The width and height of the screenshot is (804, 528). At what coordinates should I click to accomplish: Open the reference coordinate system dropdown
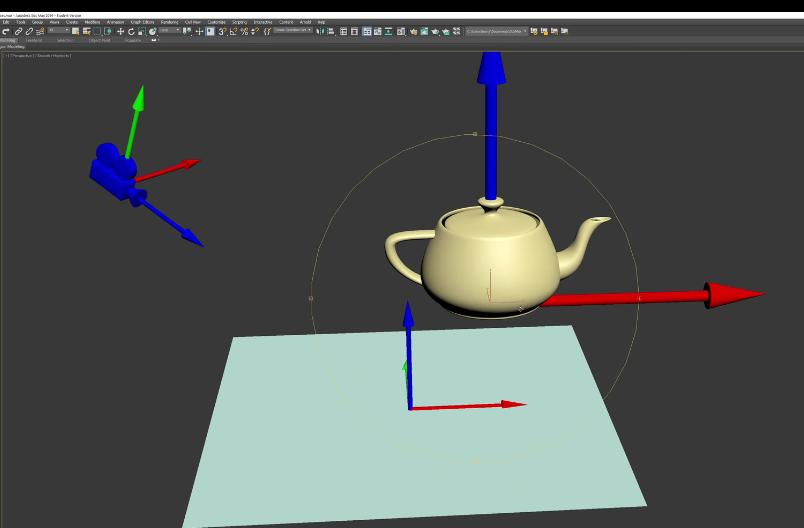click(x=169, y=31)
